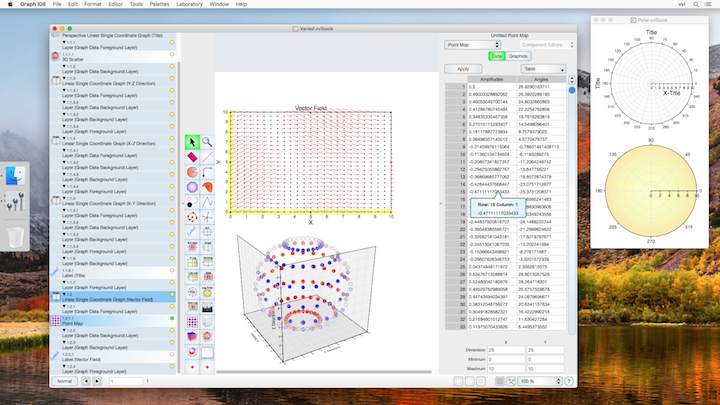
Task: Select the pie wedge shape tool
Action: (x=192, y=172)
